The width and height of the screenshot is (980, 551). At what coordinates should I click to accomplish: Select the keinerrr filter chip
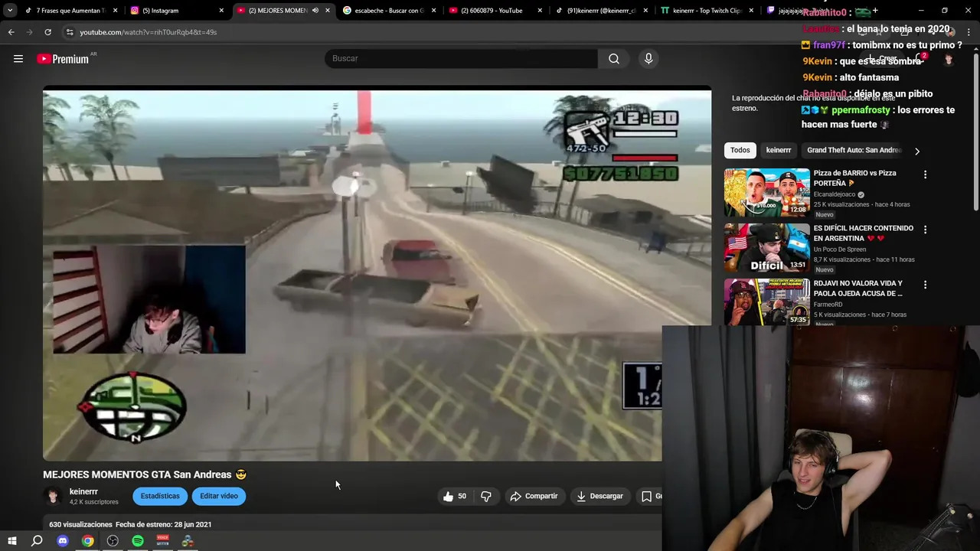[x=779, y=150]
